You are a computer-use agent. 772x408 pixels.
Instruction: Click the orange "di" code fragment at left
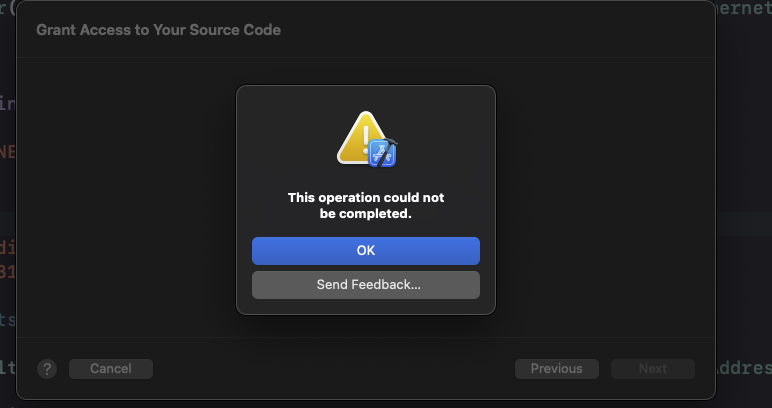pos(8,247)
